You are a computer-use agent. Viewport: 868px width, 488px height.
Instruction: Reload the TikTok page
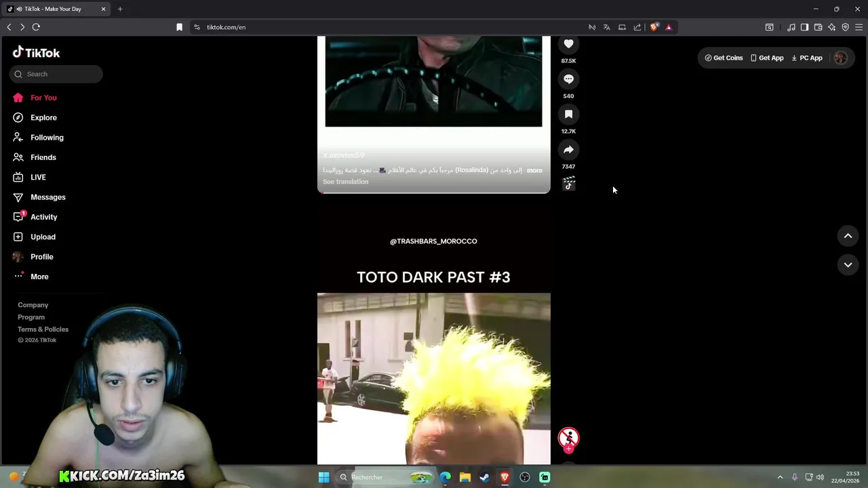[36, 27]
